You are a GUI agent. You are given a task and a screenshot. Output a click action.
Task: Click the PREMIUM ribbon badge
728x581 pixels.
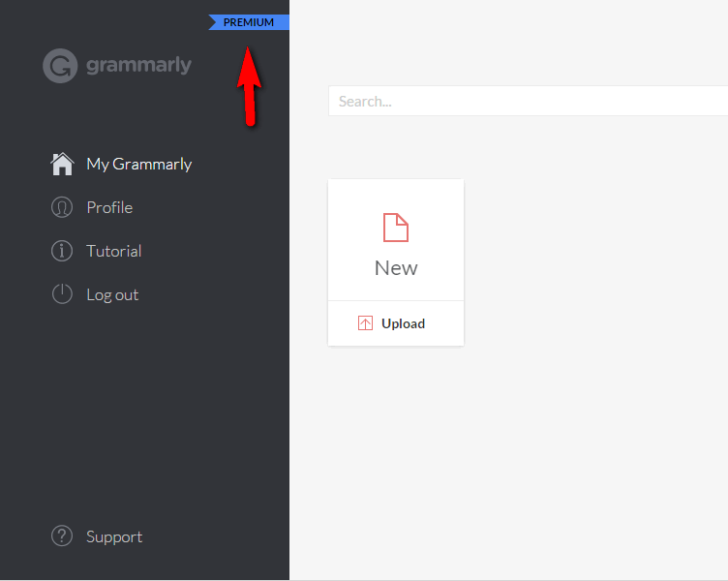pyautogui.click(x=249, y=22)
